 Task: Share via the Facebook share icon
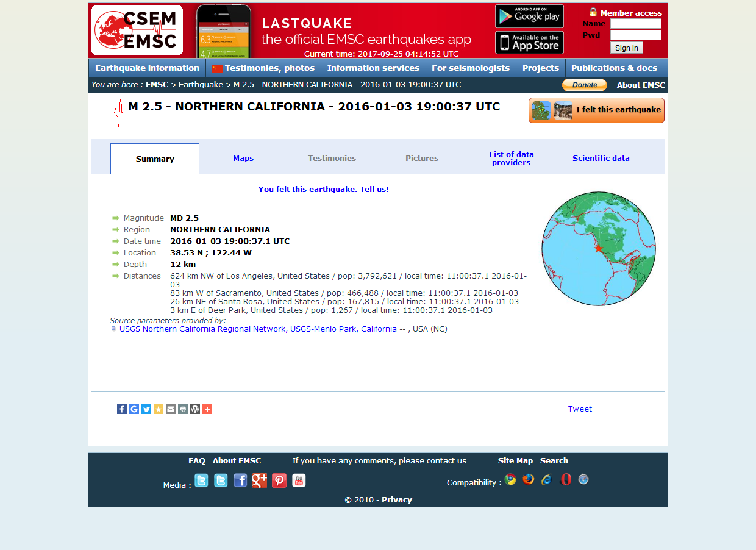122,409
